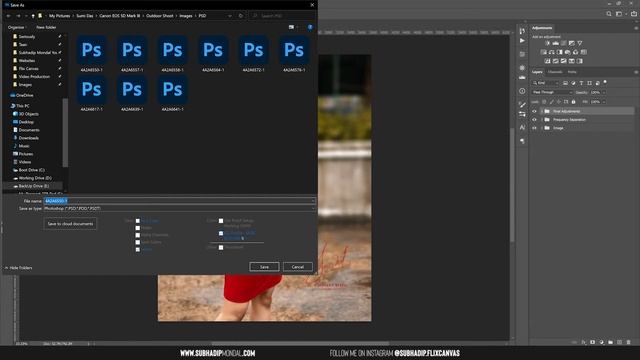Toggle the Thumbnail checkbox
Screen dimensions: 640x360
pos(221,247)
